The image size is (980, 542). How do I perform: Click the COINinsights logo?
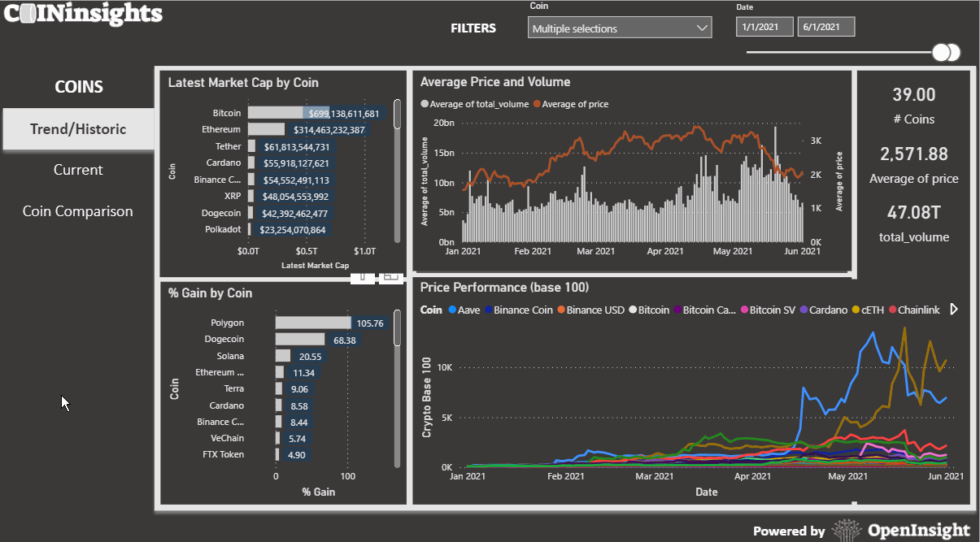point(81,13)
